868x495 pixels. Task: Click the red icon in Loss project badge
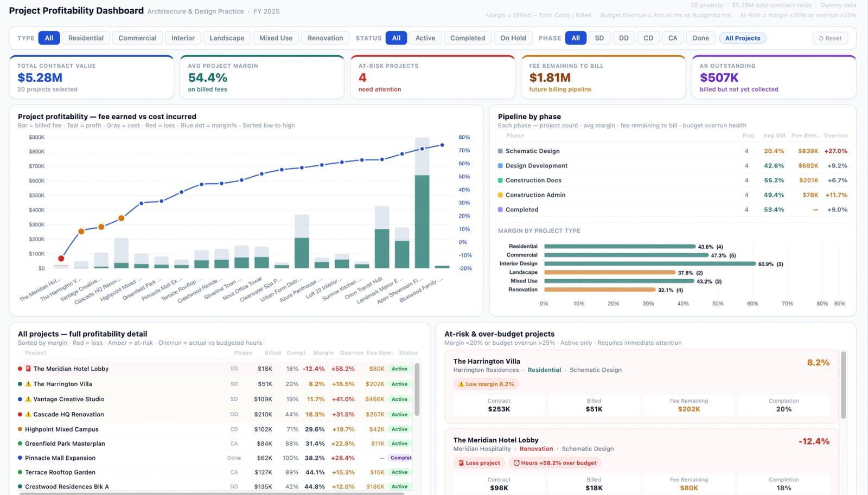pos(461,463)
